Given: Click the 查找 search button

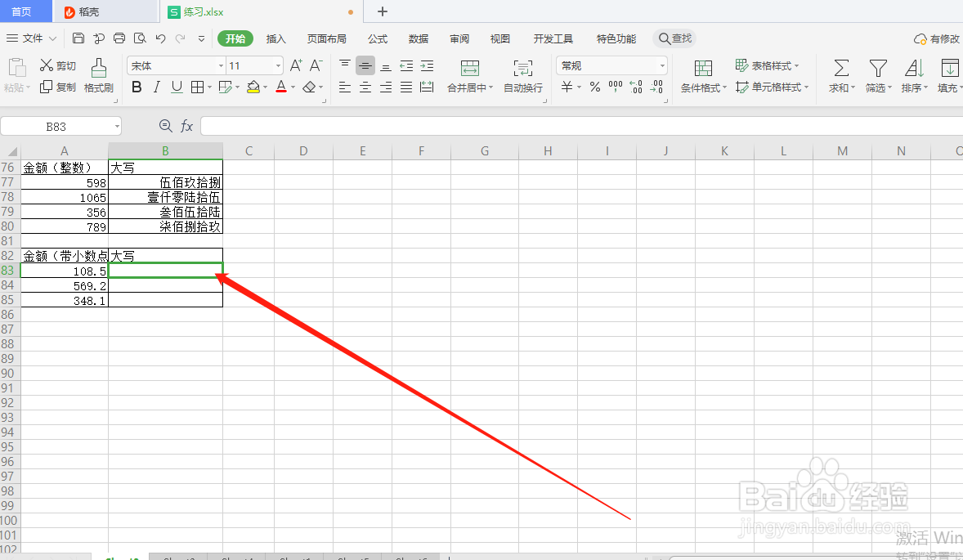Looking at the screenshot, I should (x=674, y=38).
